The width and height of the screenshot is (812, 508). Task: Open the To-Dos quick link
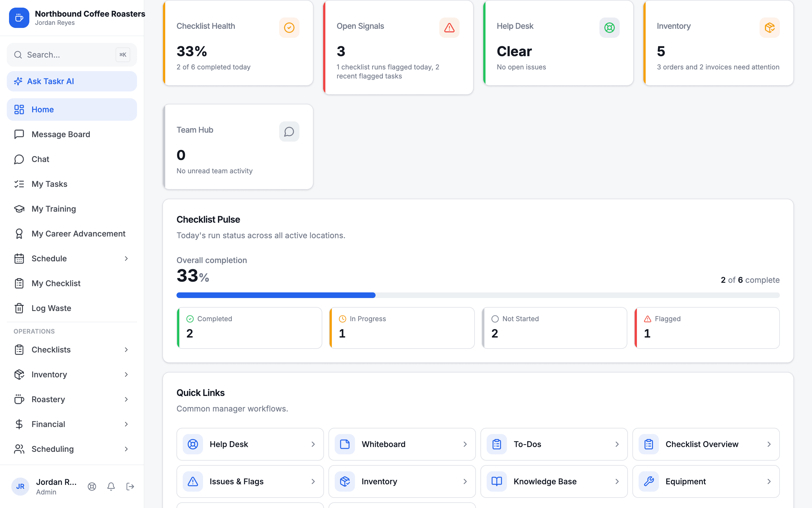pyautogui.click(x=554, y=444)
